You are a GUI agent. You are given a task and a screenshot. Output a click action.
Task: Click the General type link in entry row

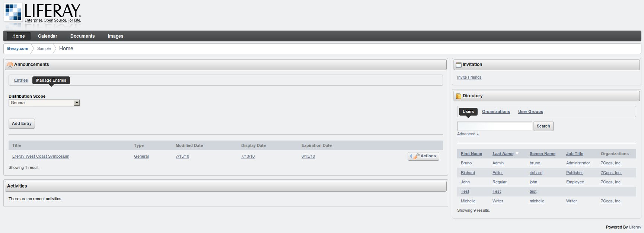[141, 157]
